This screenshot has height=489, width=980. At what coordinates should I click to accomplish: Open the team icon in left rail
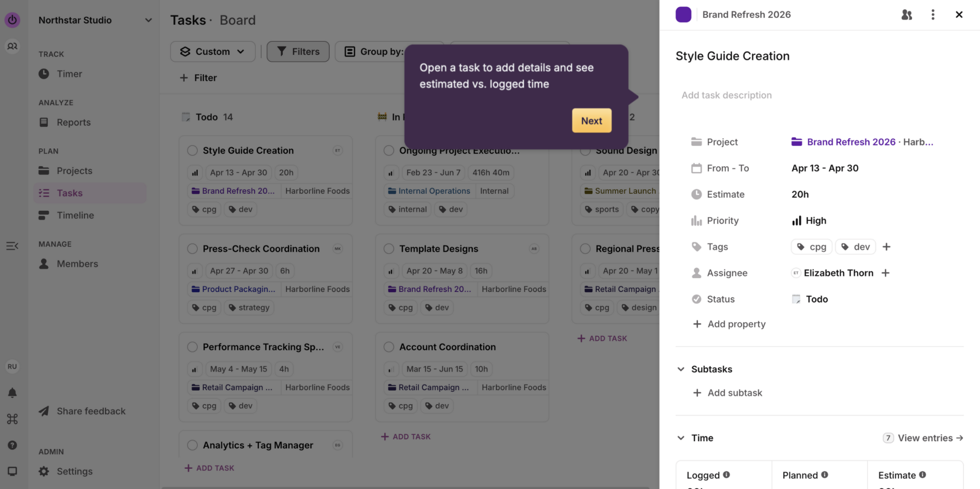[x=12, y=46]
